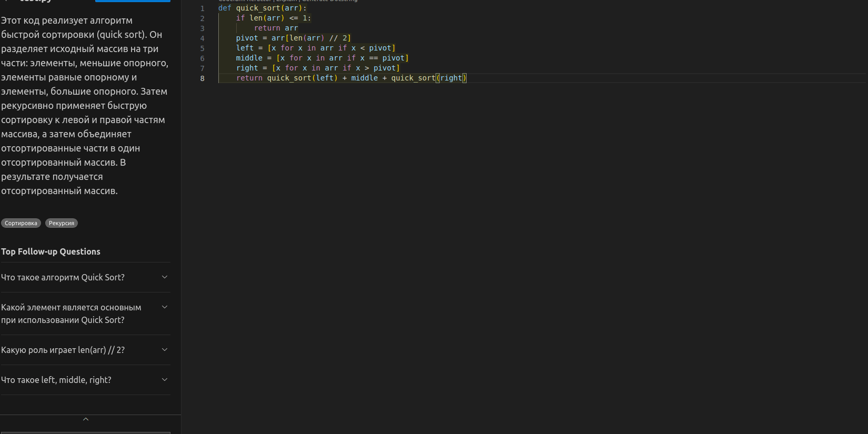868x434 pixels.
Task: Expand chevron for "Что такое left, middle, right?"
Action: tap(164, 380)
